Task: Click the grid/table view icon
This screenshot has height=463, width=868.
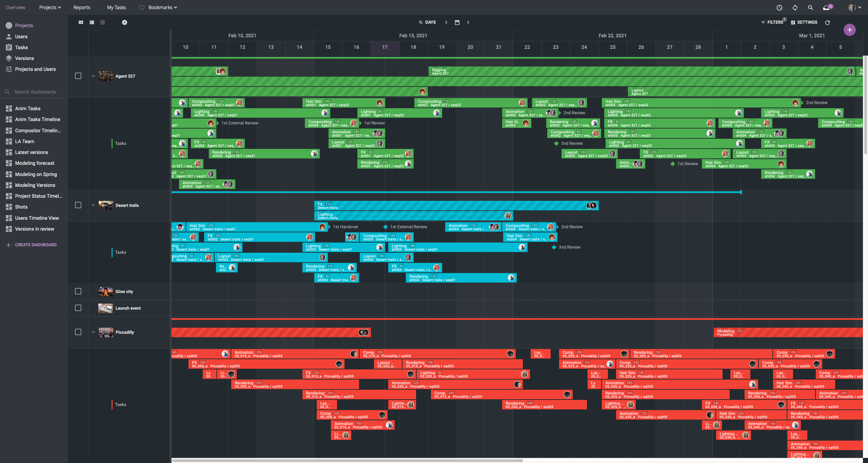Action: [80, 22]
